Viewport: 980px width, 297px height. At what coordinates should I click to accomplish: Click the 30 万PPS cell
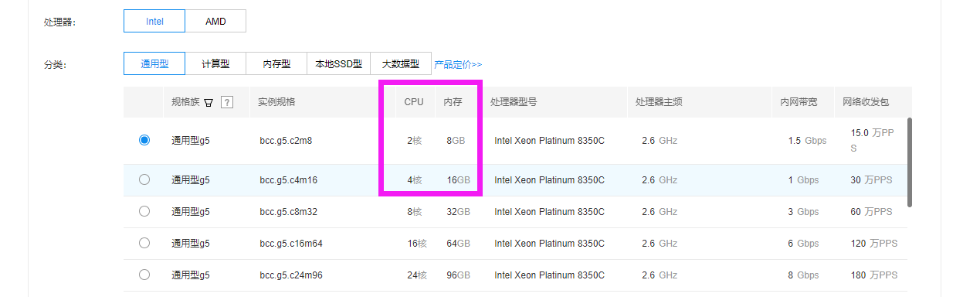[871, 180]
